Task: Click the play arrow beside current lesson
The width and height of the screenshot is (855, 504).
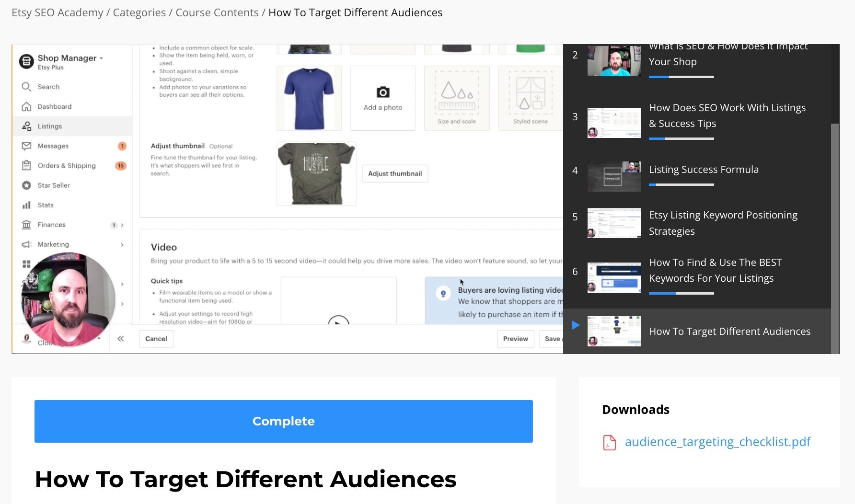Action: click(576, 325)
